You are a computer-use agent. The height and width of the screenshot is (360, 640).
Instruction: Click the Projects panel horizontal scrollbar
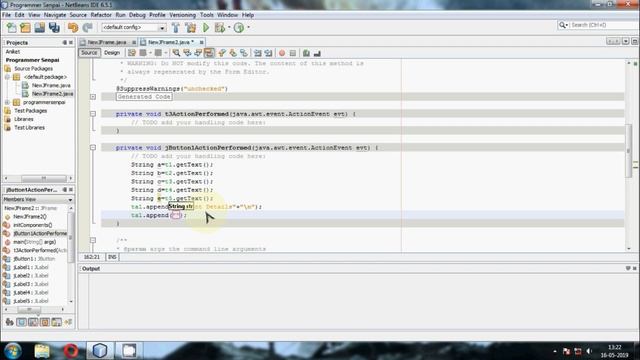coord(44,178)
